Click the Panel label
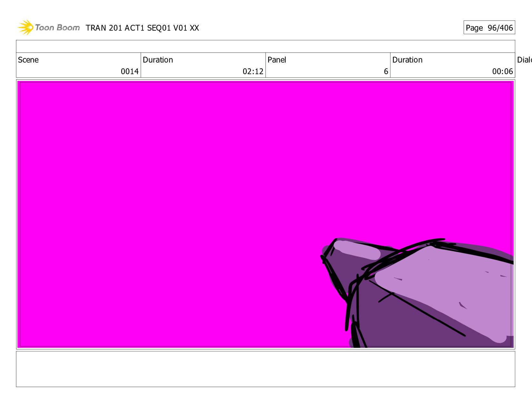532x411 pixels. point(277,60)
